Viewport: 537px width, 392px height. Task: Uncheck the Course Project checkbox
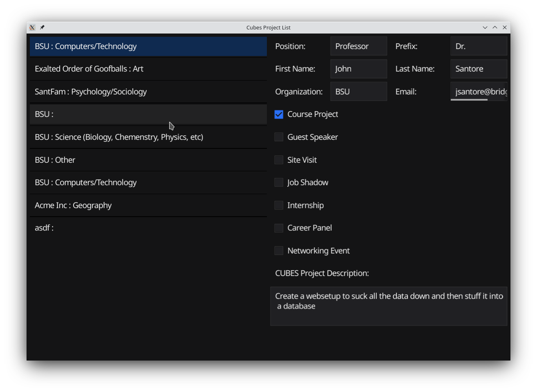[279, 114]
